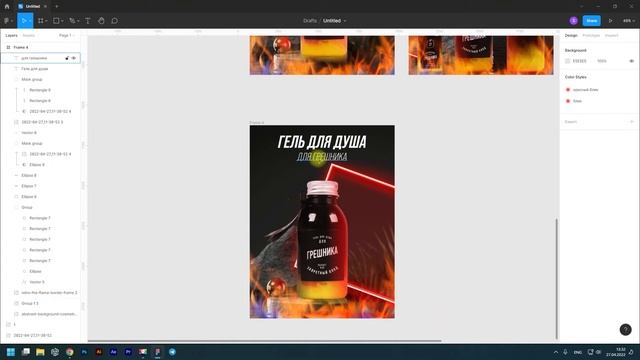Select abstract-background-cosmetic layer

click(x=49, y=314)
